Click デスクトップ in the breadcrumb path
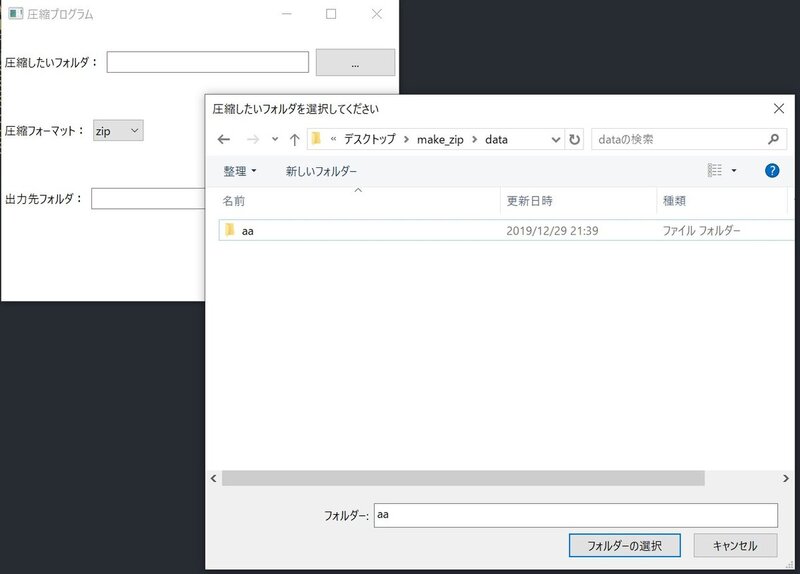 click(369, 139)
